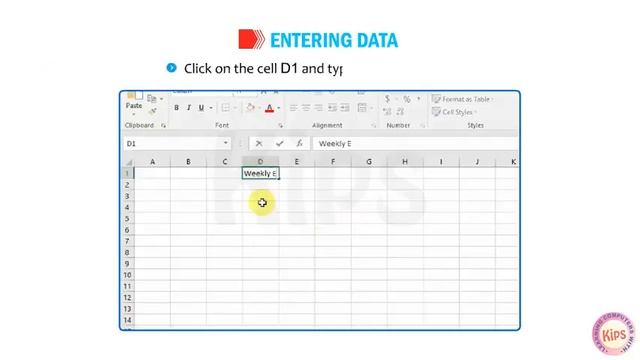Apply the red Font Color 'A'
The height and width of the screenshot is (360, 640).
pos(269,108)
